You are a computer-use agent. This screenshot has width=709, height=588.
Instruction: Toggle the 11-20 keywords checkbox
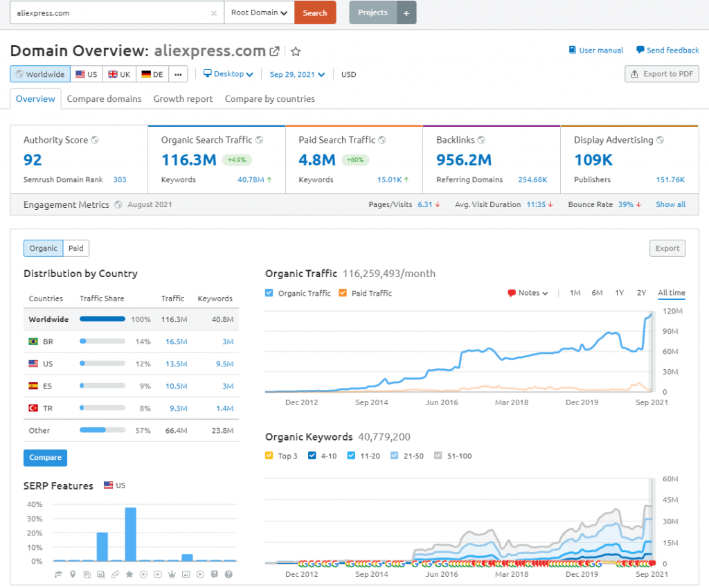point(351,456)
